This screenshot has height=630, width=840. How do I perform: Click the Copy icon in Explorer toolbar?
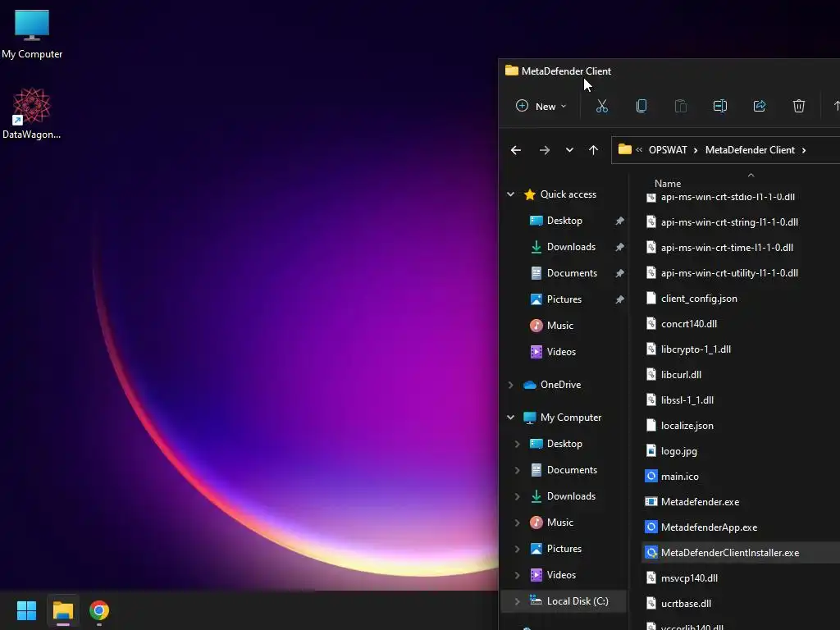(x=641, y=106)
